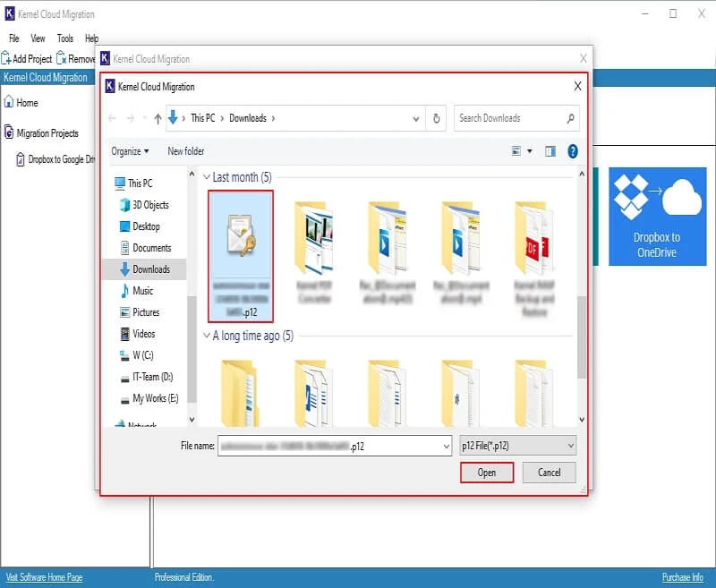Image resolution: width=716 pixels, height=588 pixels.
Task: Open file dialog Help icon
Action: coord(573,151)
